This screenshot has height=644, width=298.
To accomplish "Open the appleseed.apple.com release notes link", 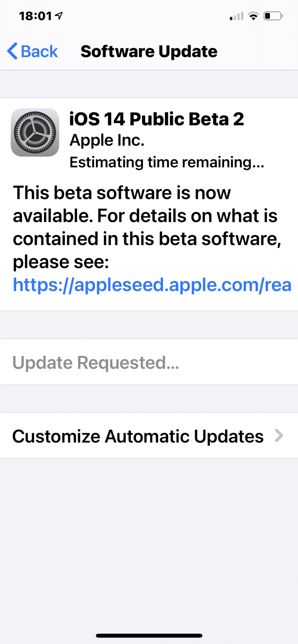I will [x=152, y=285].
